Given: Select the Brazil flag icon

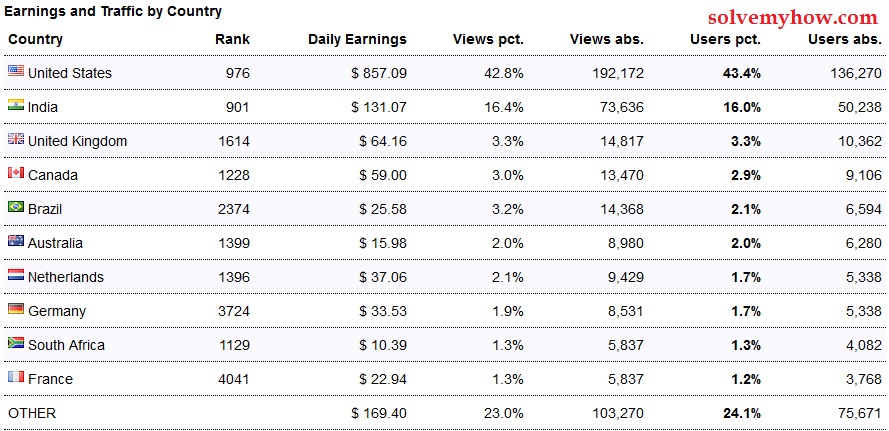Looking at the screenshot, I should tap(16, 207).
